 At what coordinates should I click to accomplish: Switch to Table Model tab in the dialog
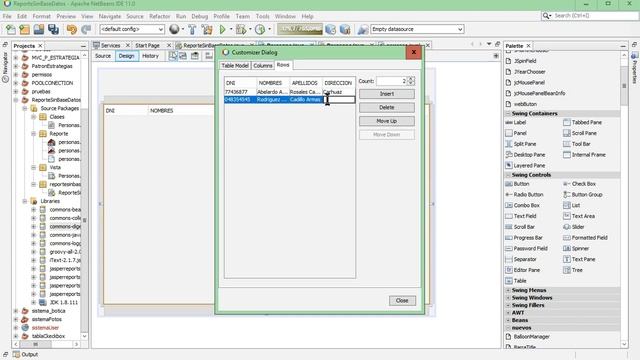(235, 66)
